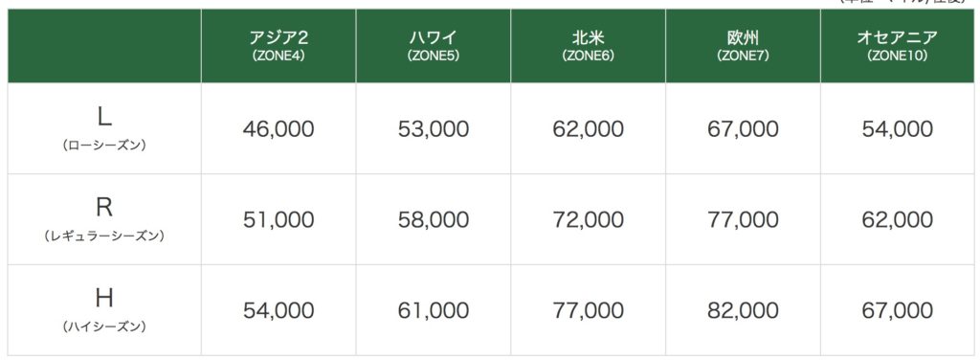This screenshot has height=360, width=980.
Task: Select the H ハイシーズン row label
Action: pos(104,310)
